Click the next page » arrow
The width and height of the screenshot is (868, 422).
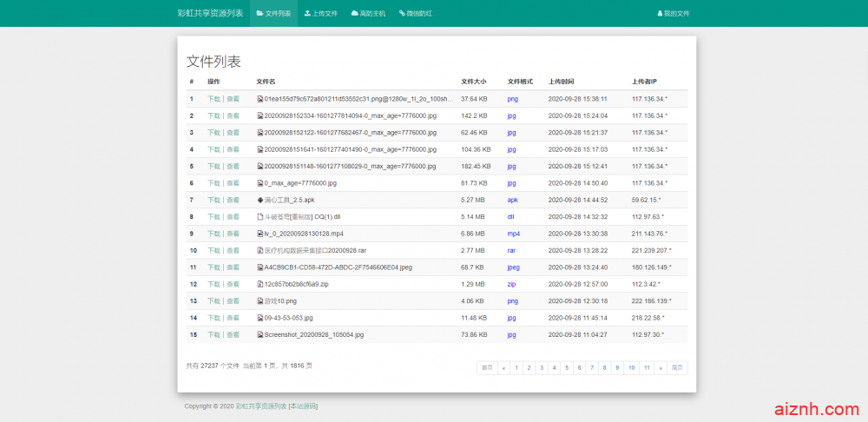tap(660, 367)
